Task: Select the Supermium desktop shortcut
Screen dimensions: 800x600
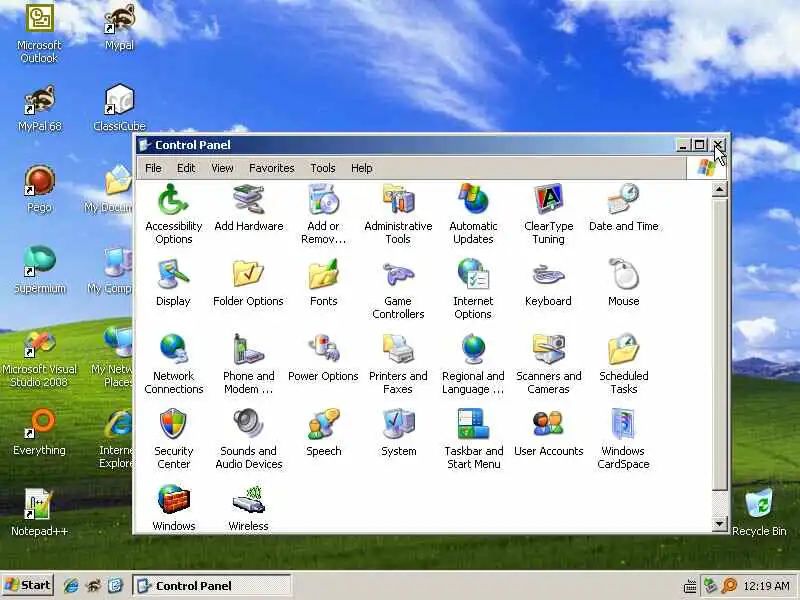Action: pos(39,270)
